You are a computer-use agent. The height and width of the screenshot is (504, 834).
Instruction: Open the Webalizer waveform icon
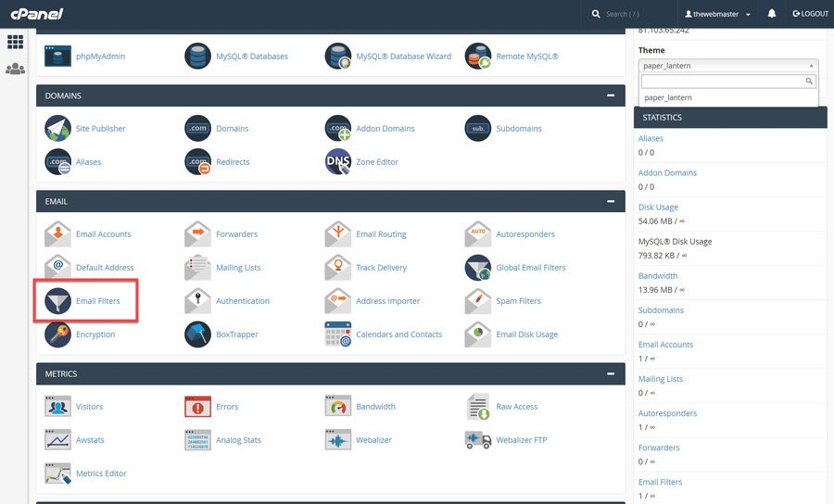coord(337,440)
